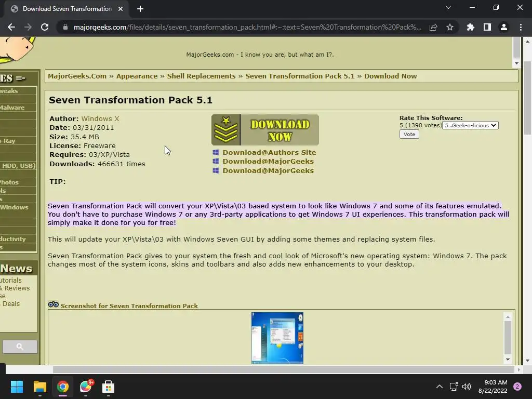Open the Windows 7 screenshot thumbnail

[277, 338]
